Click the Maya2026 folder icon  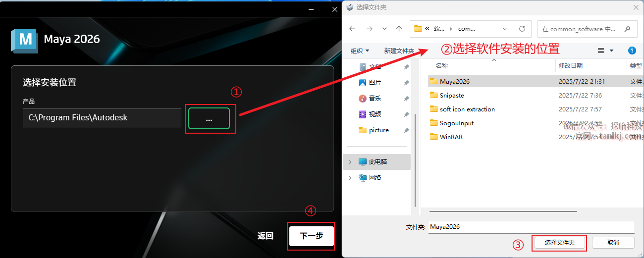434,81
